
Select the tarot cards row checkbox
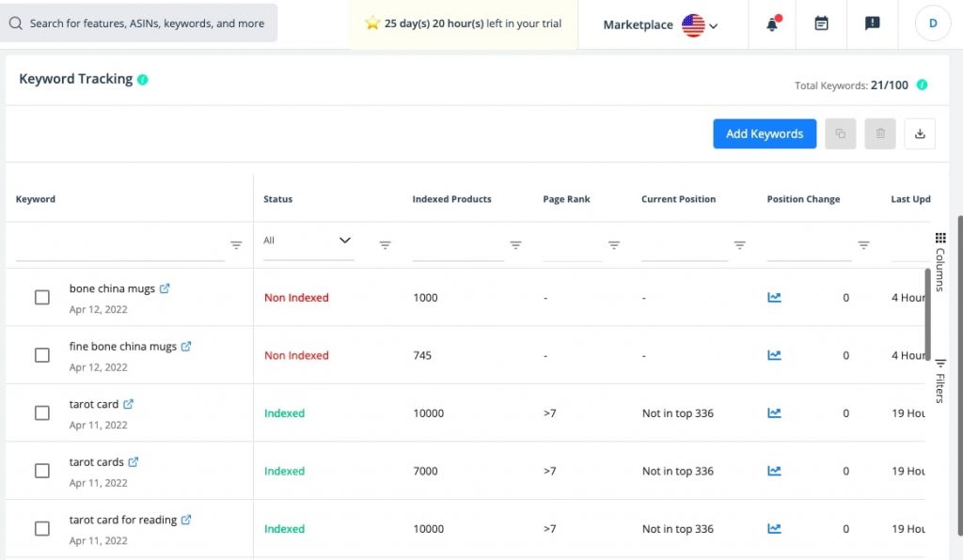41,471
